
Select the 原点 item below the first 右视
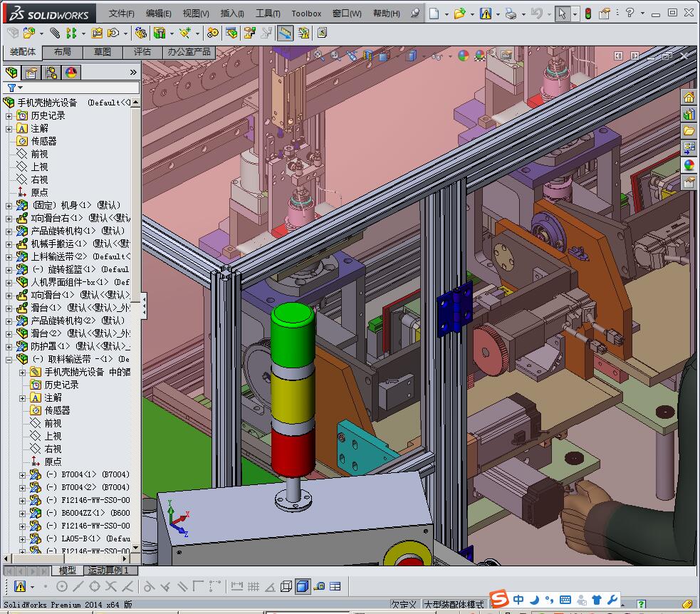coord(39,192)
